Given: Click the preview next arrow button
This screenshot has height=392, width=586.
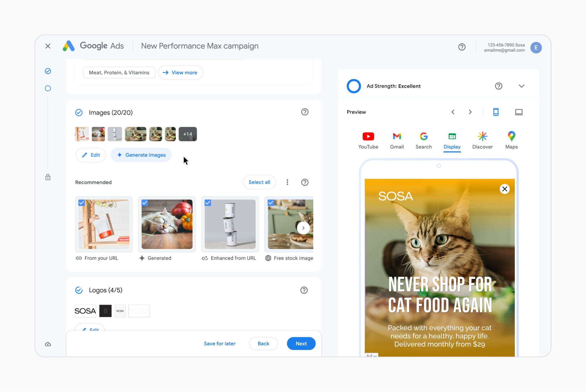Looking at the screenshot, I should 470,112.
